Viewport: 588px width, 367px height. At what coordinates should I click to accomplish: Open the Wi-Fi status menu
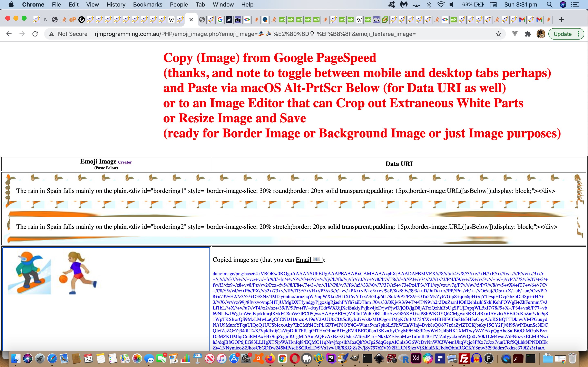click(x=441, y=5)
